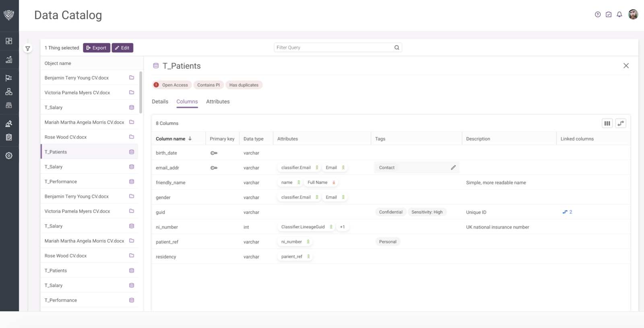The image size is (644, 328).
Task: Open the data catalog stack icon in sidebar
Action: coord(9,105)
